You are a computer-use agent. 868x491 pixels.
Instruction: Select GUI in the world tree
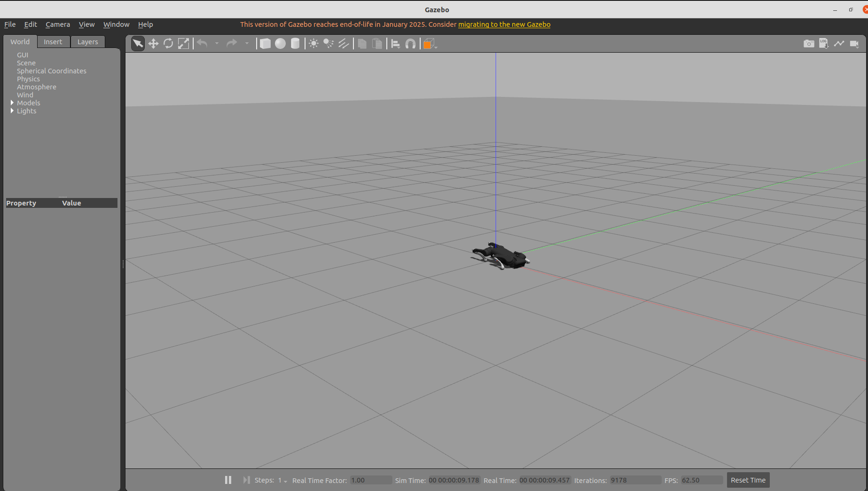tap(23, 55)
